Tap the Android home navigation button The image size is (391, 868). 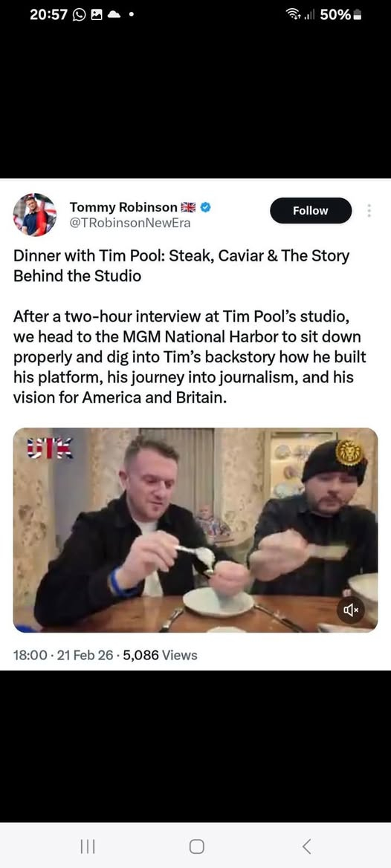196,846
